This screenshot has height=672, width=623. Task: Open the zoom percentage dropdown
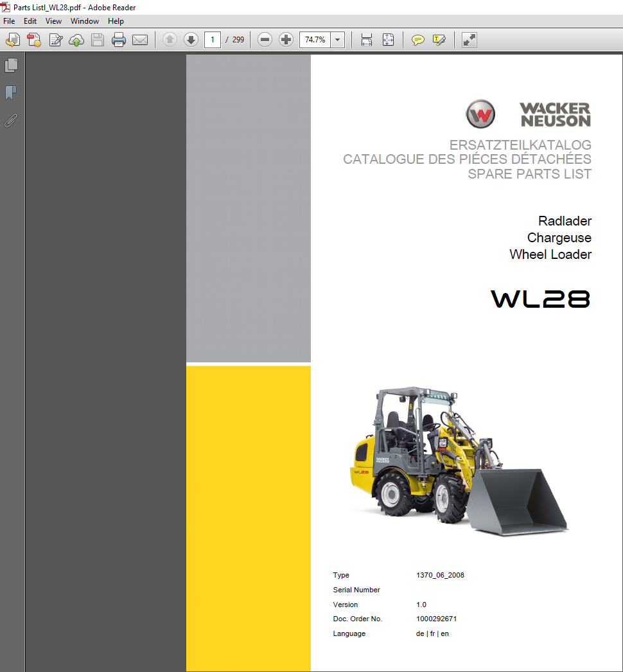pos(338,40)
